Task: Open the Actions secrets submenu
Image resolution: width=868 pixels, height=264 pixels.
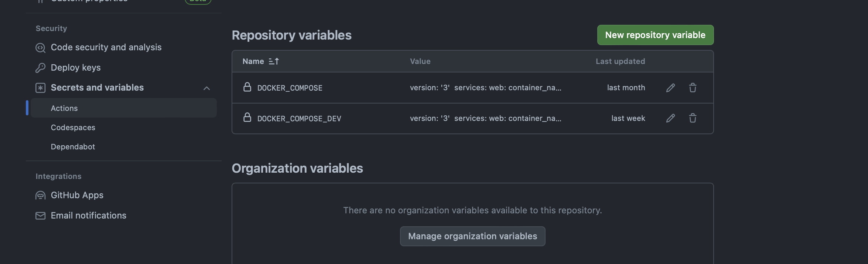Action: pos(64,108)
